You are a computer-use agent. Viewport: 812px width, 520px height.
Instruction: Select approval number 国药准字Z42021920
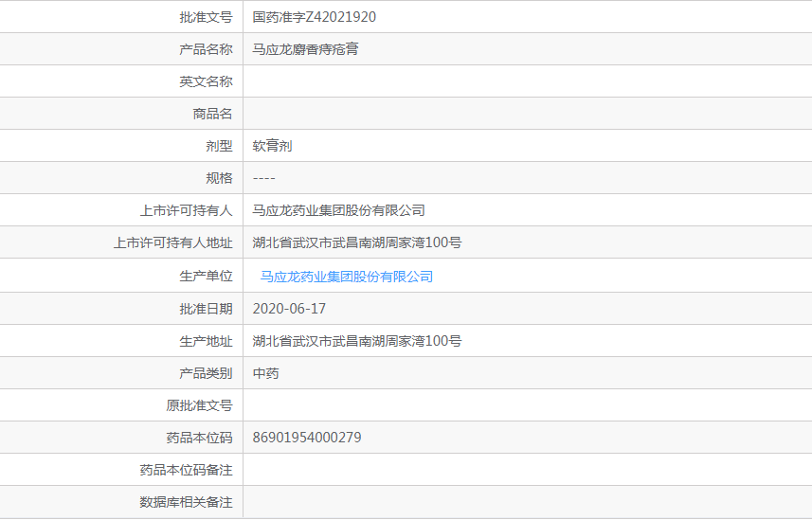coord(315,17)
